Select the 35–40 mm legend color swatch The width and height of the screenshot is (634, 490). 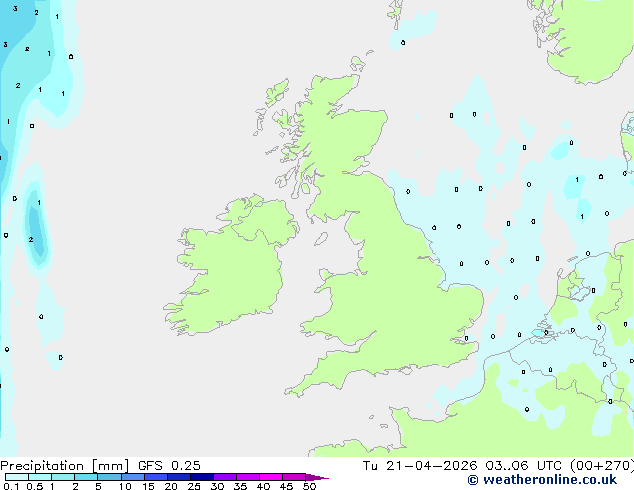[248, 477]
